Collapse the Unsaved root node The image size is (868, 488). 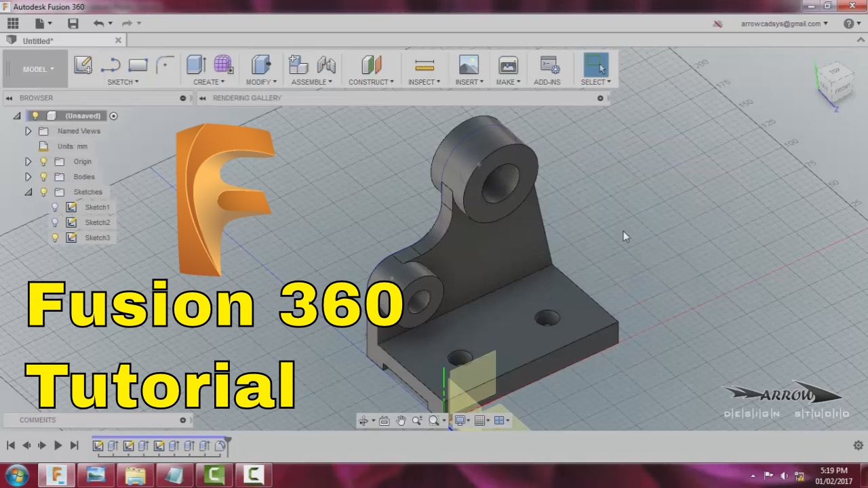coord(17,116)
